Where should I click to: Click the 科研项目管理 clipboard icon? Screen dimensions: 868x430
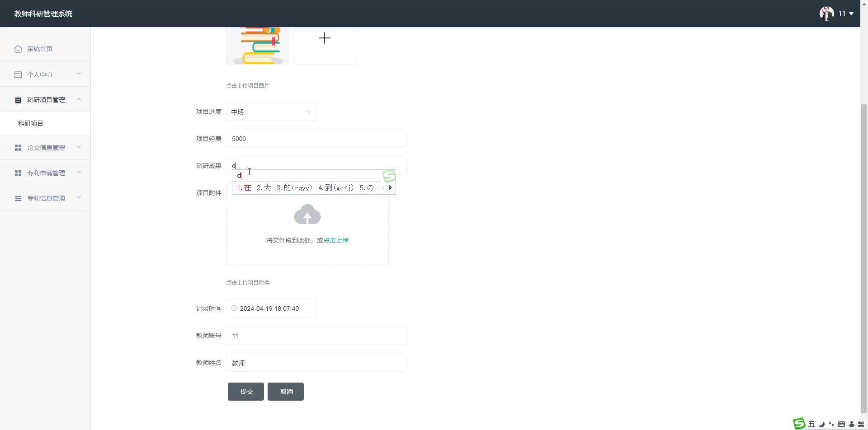tap(18, 100)
